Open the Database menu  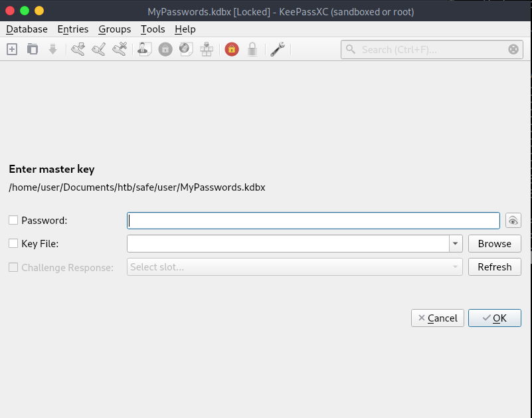coord(27,29)
